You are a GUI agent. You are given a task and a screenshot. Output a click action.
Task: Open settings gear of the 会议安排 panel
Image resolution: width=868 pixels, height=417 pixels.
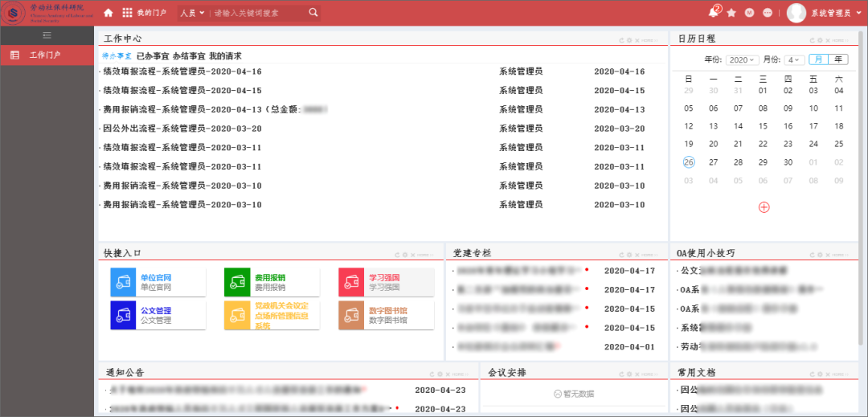coord(629,374)
